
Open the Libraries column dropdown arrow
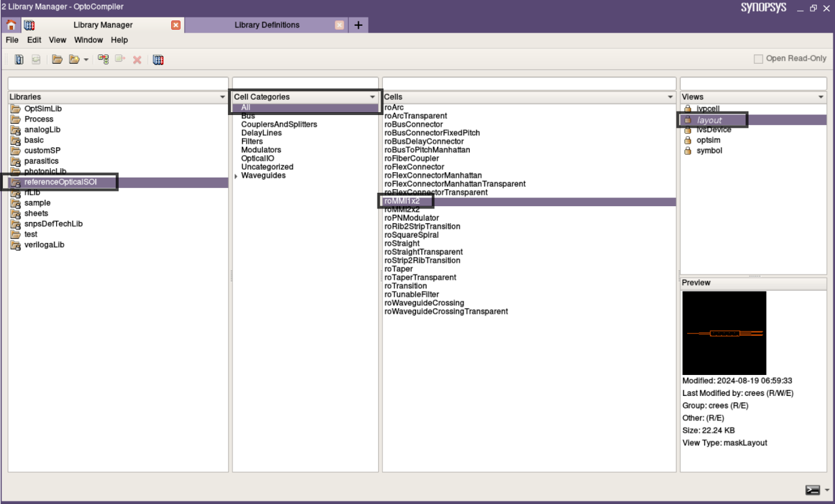[x=223, y=97]
